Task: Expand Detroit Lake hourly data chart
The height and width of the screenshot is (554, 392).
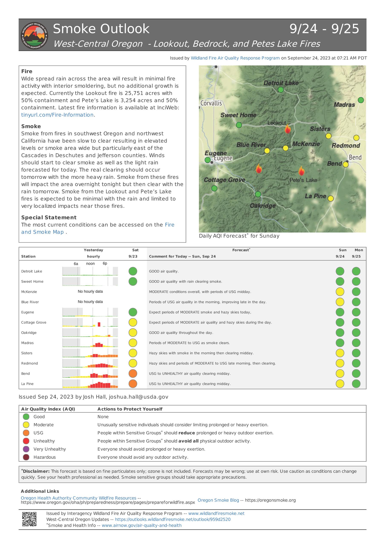Action: point(90,271)
